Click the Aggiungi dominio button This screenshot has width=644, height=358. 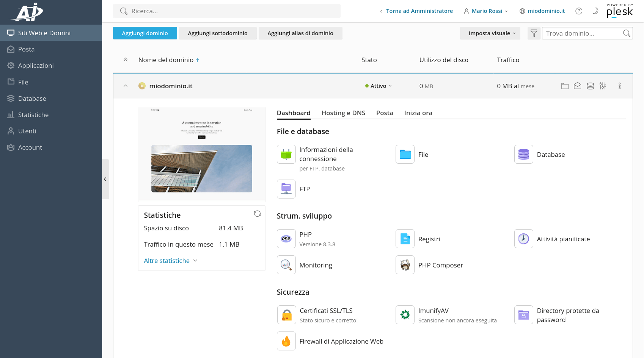coord(145,33)
